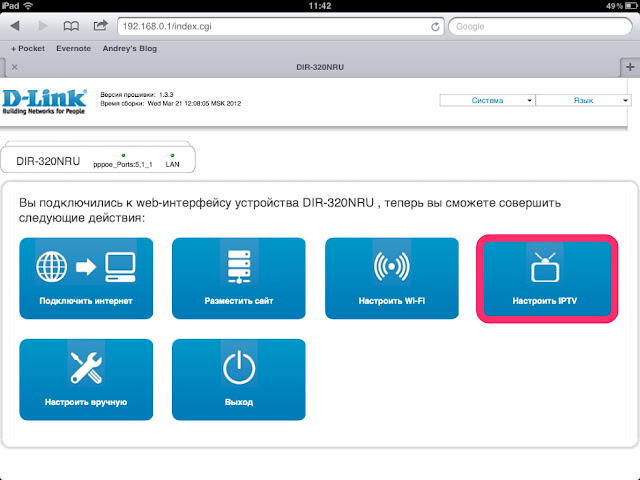
Task: Tap the Wi-Fi status icon in status bar
Action: pyautogui.click(x=28, y=6)
